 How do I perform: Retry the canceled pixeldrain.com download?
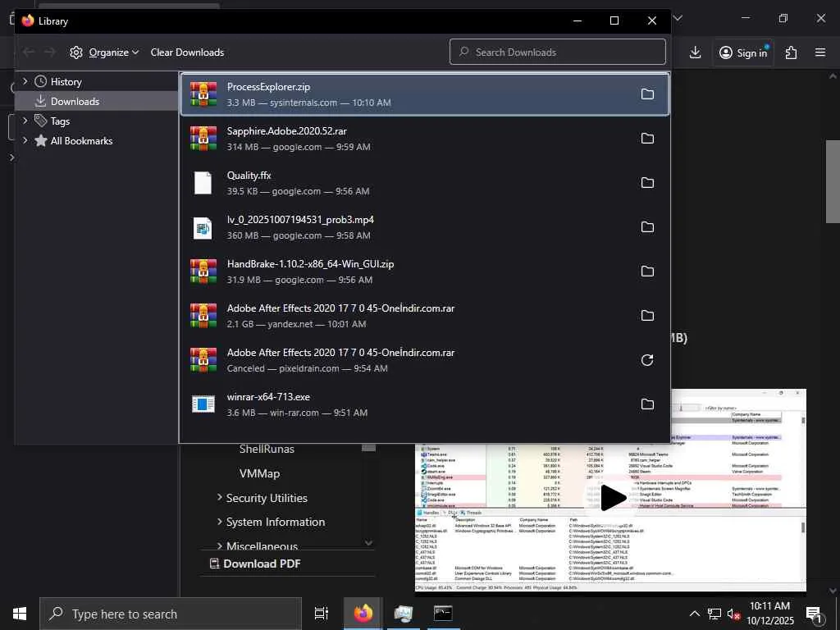[x=647, y=360]
